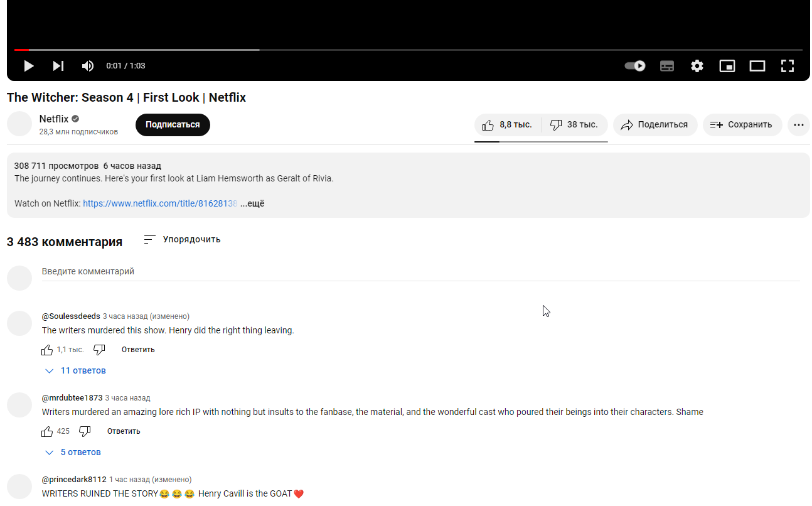The width and height of the screenshot is (812, 506).
Task: Toggle the autoplay switch
Action: [635, 66]
